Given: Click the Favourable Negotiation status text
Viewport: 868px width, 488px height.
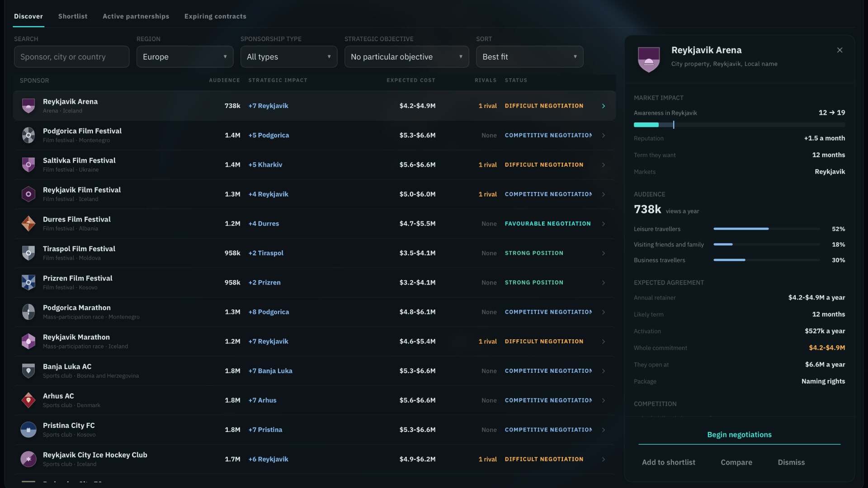Looking at the screenshot, I should (x=547, y=224).
